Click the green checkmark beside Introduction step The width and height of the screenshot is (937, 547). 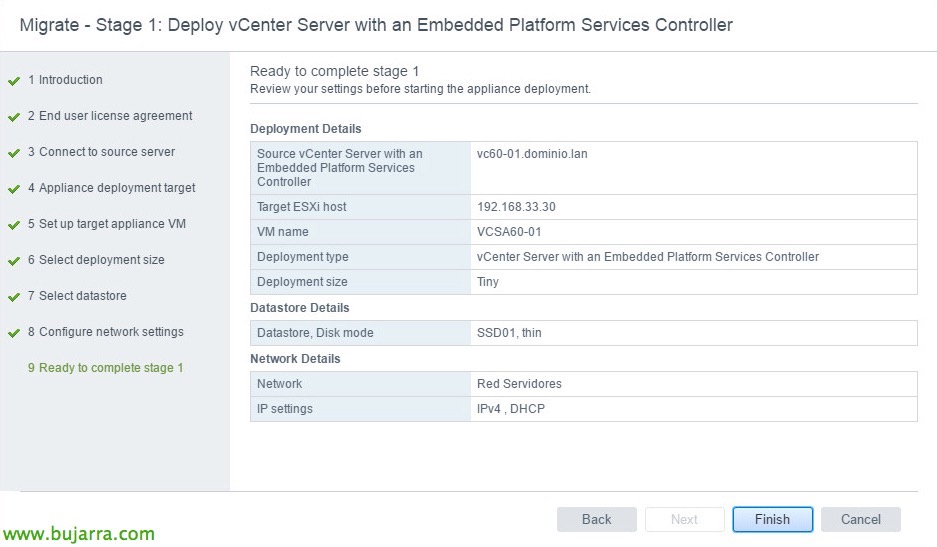point(14,81)
